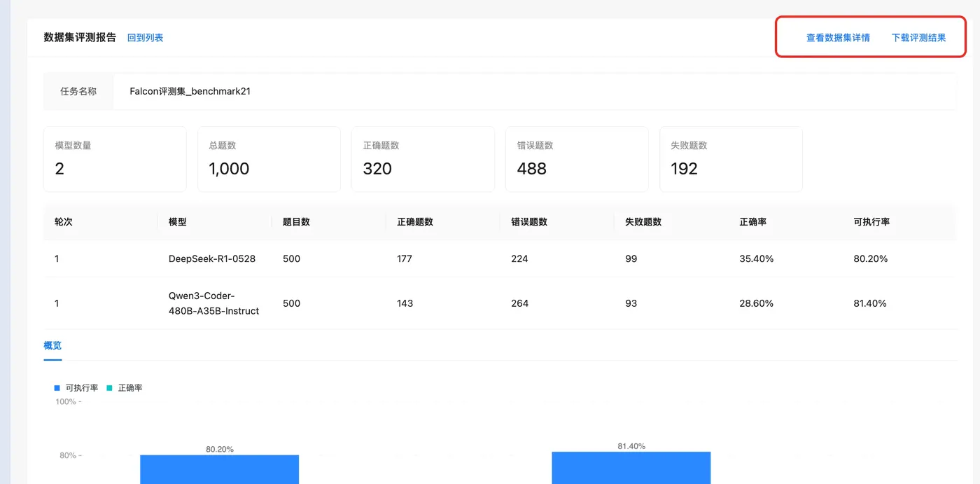The image size is (980, 484).
Task: Toggle the 可执行率 legend item
Action: (x=76, y=387)
